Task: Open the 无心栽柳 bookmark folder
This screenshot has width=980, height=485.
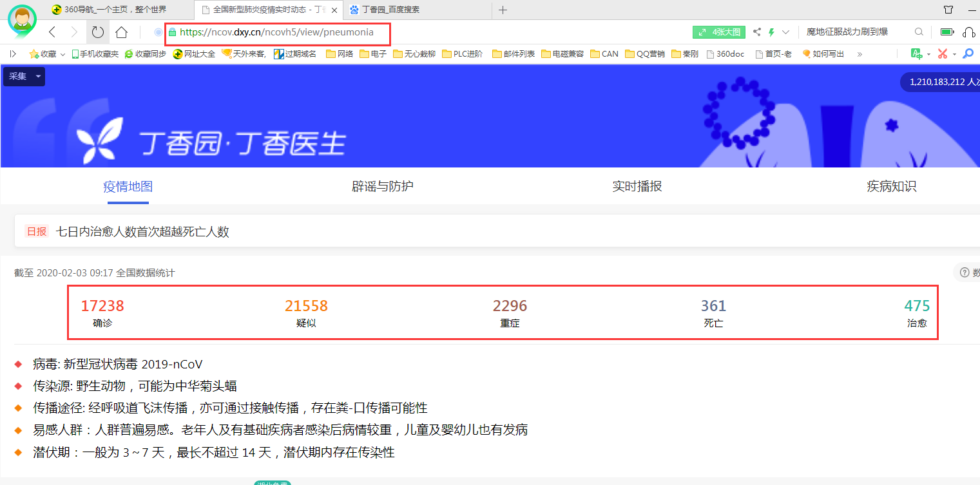Action: tap(414, 54)
